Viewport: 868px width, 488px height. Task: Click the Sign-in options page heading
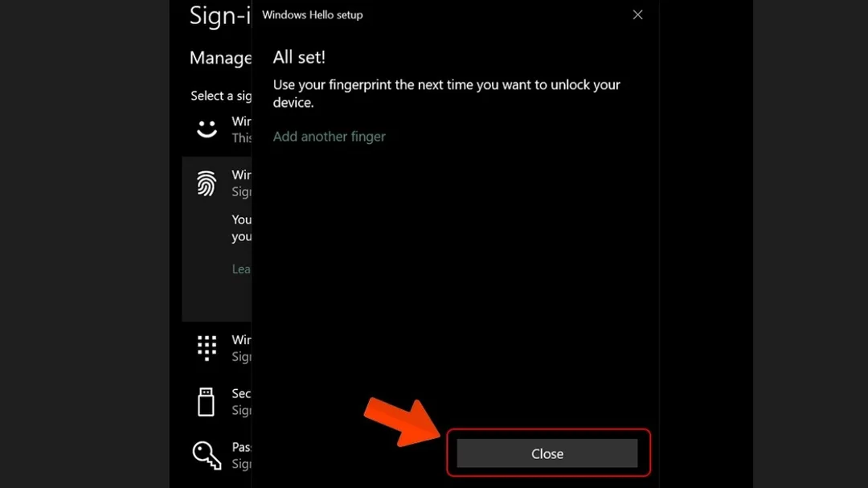(x=220, y=15)
